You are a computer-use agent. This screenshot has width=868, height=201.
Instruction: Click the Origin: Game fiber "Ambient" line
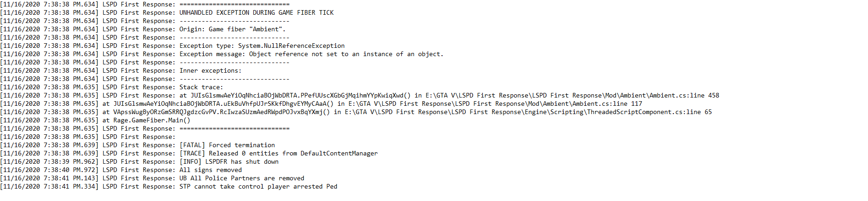coord(232,29)
